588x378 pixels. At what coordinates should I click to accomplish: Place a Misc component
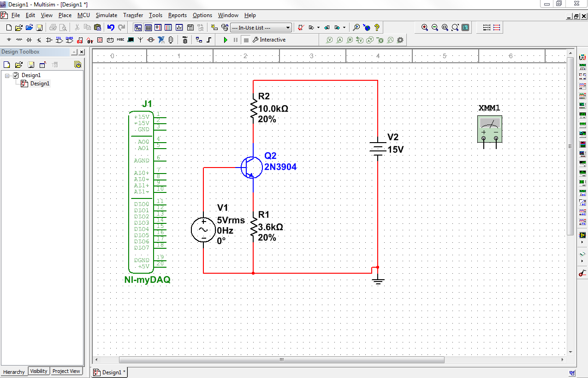pyautogui.click(x=120, y=40)
